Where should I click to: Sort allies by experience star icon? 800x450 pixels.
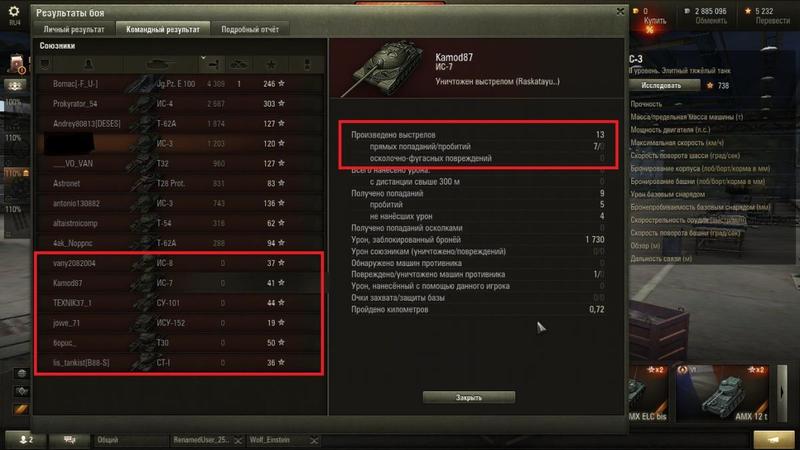tap(271, 64)
